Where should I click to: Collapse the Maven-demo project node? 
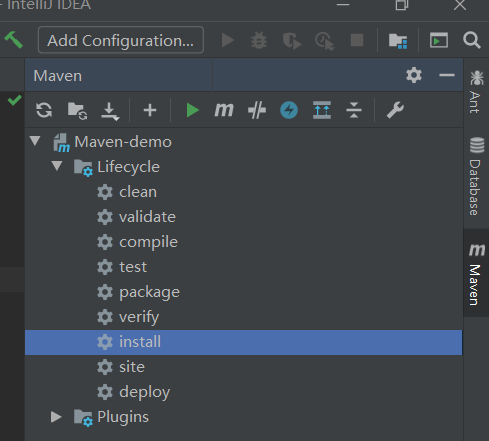tap(35, 141)
